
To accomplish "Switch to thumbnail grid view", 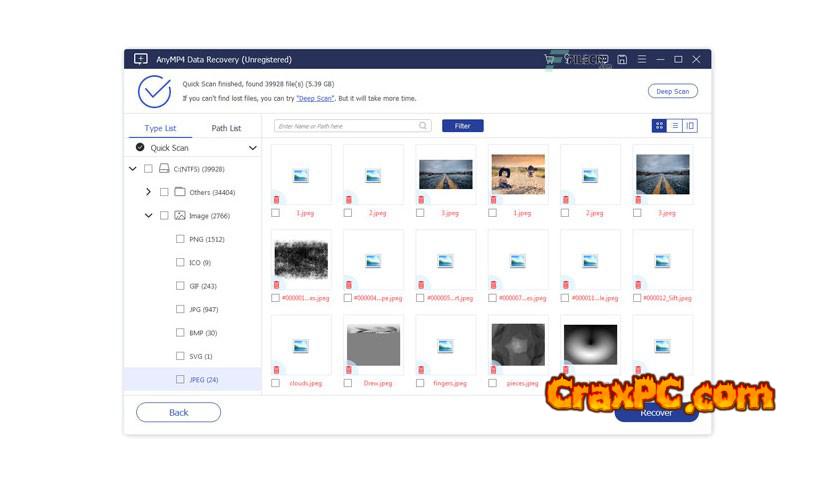I will pyautogui.click(x=659, y=126).
